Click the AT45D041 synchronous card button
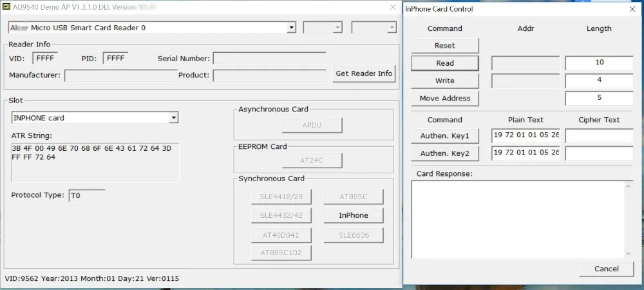The height and width of the screenshot is (290, 644). [281, 235]
